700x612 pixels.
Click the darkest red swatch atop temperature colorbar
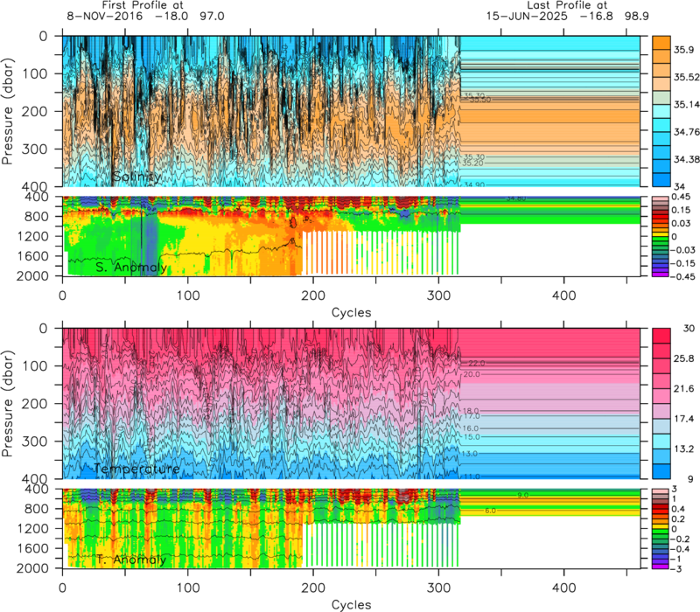tap(661, 336)
